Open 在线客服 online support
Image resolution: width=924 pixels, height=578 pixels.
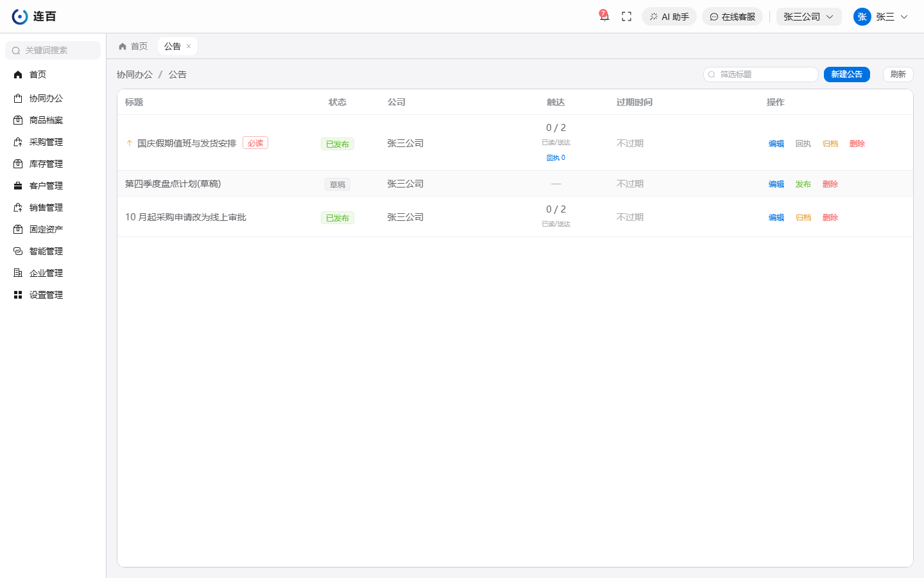point(732,17)
